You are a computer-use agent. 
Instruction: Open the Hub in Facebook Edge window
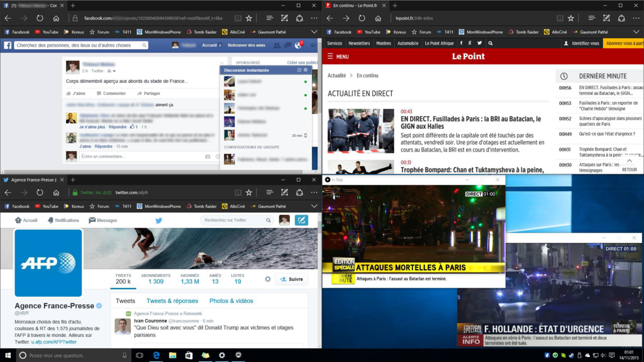tap(269, 18)
